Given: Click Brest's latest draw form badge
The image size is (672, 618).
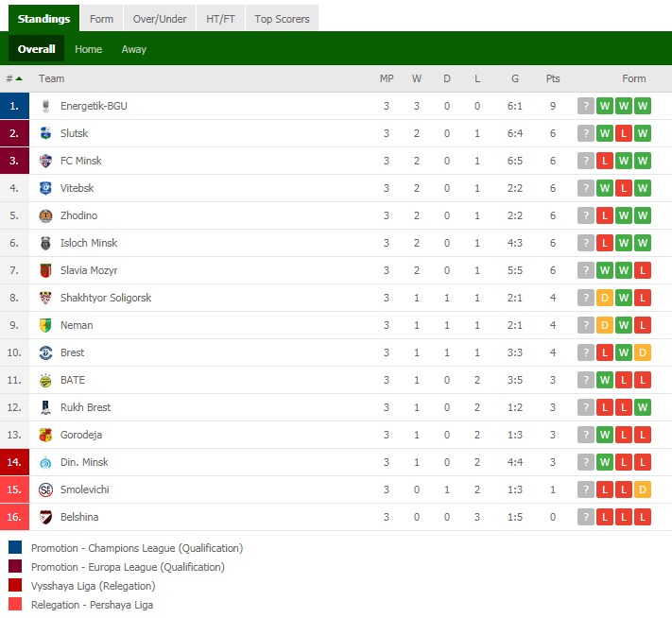Looking at the screenshot, I should tap(643, 352).
